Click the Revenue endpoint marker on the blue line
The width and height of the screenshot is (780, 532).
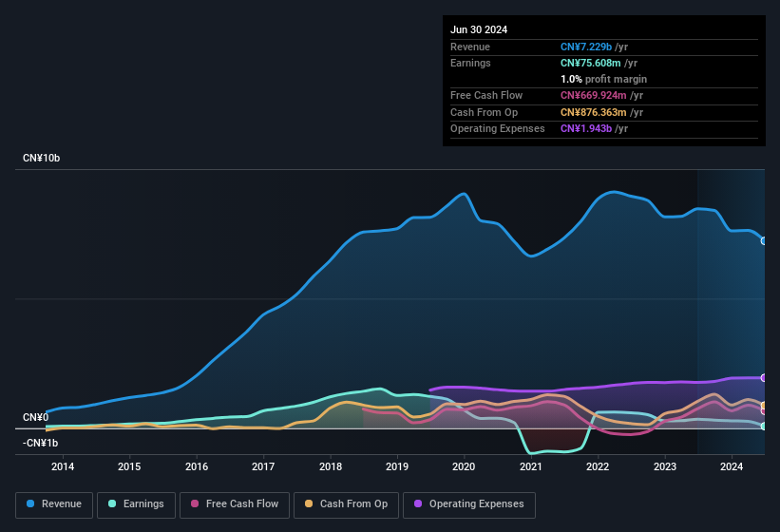click(764, 240)
